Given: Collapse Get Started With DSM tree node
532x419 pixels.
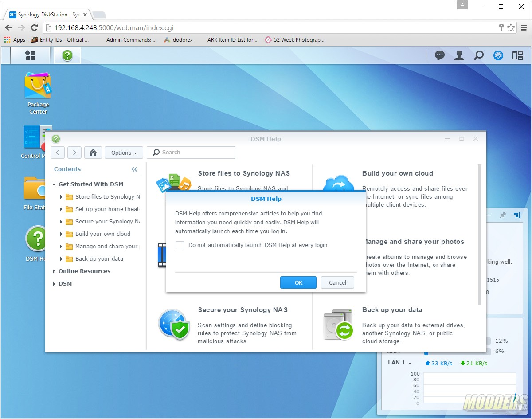Looking at the screenshot, I should coord(54,184).
